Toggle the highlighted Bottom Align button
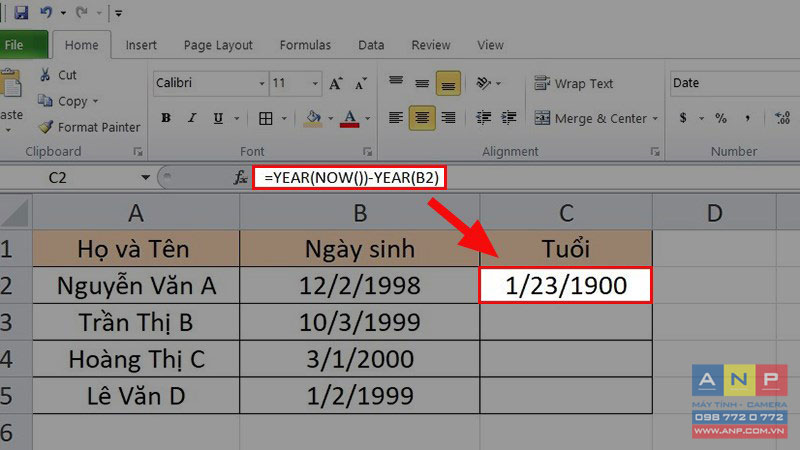 (x=448, y=83)
